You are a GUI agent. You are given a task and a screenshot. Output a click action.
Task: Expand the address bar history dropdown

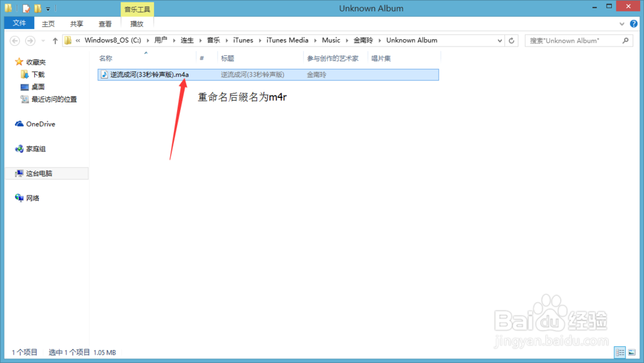click(x=500, y=41)
